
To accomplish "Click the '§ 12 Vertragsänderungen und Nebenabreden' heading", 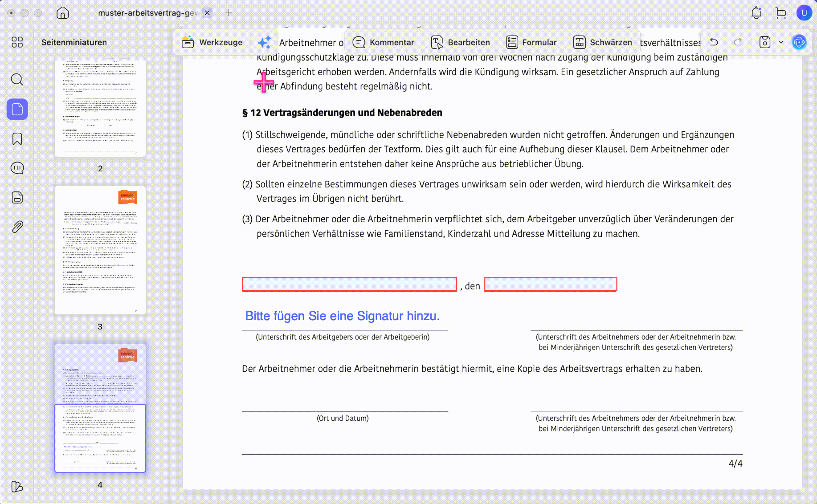I will [x=342, y=113].
